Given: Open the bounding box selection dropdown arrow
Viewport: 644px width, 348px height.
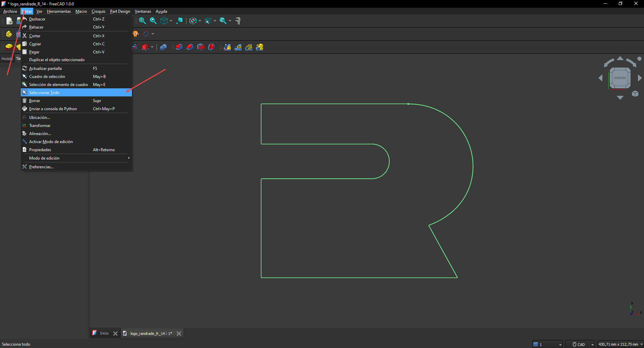Looking at the screenshot, I should pyautogui.click(x=215, y=21).
